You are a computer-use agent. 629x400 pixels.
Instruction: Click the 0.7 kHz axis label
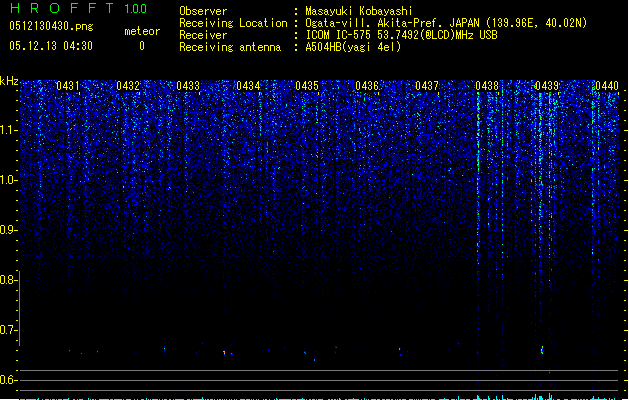(x=8, y=330)
